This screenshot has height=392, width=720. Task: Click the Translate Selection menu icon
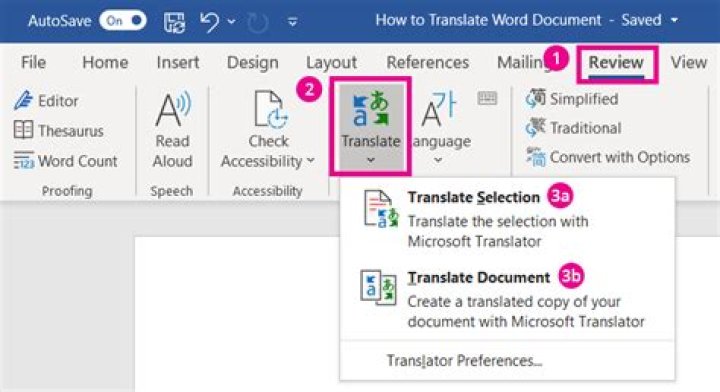[x=381, y=209]
